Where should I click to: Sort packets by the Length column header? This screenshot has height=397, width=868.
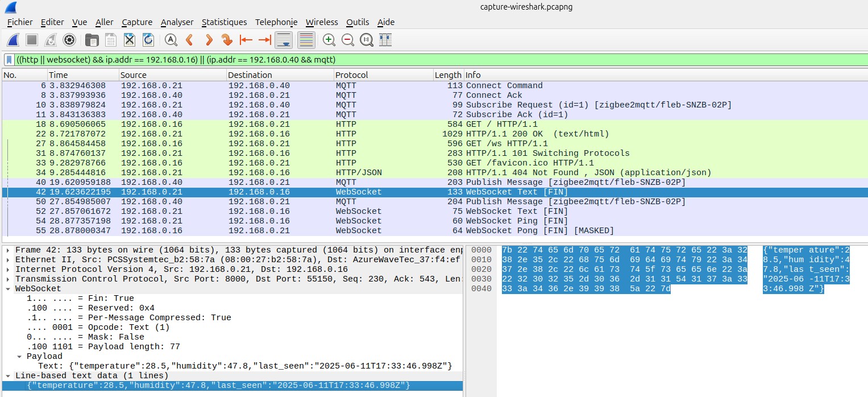pyautogui.click(x=448, y=75)
